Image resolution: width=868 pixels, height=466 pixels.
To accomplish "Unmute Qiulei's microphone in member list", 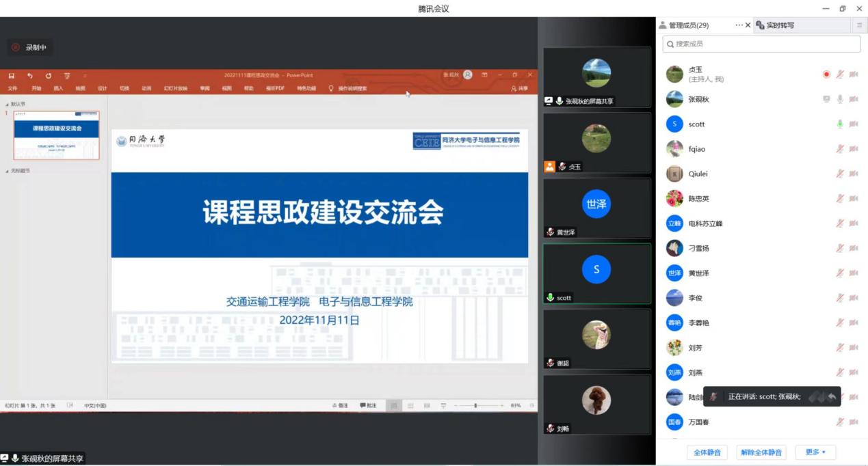I will (840, 174).
